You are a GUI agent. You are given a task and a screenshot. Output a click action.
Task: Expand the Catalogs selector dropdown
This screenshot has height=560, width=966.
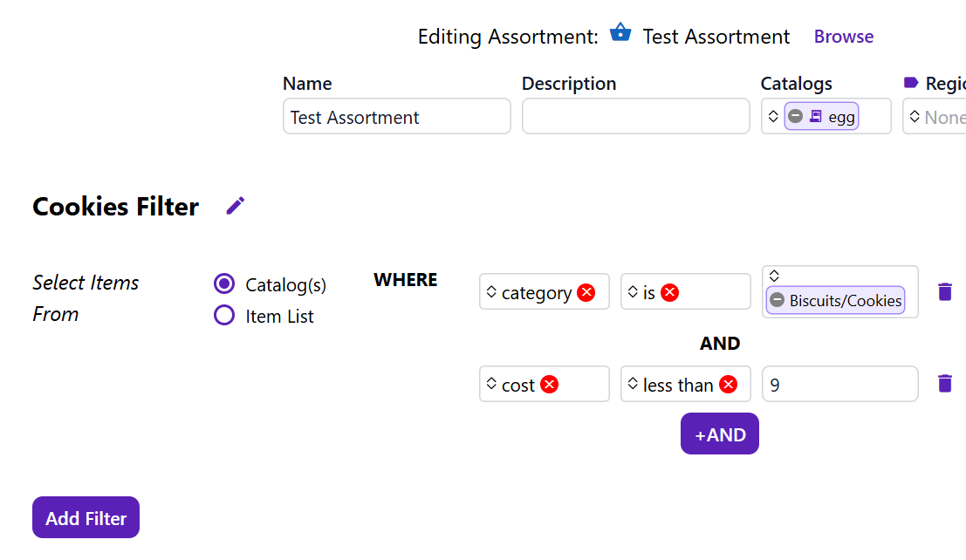[x=773, y=116]
